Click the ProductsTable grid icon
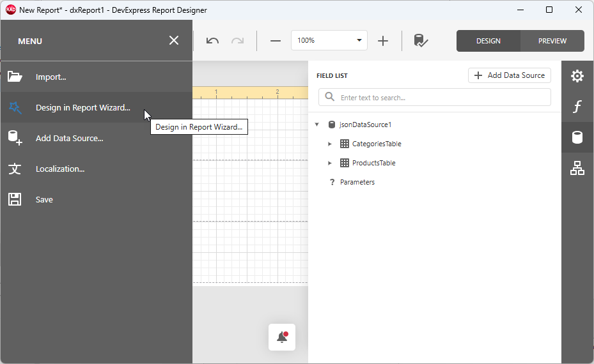594x364 pixels. (x=345, y=163)
